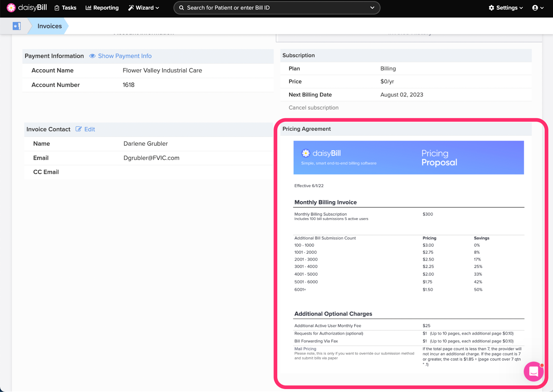Open the Tasks page
This screenshot has height=392, width=553.
click(65, 8)
